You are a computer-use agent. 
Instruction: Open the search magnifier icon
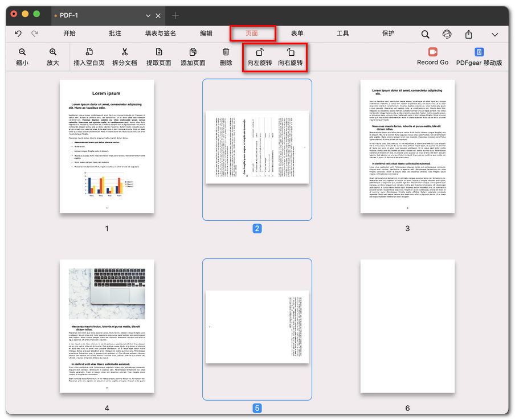(x=425, y=34)
